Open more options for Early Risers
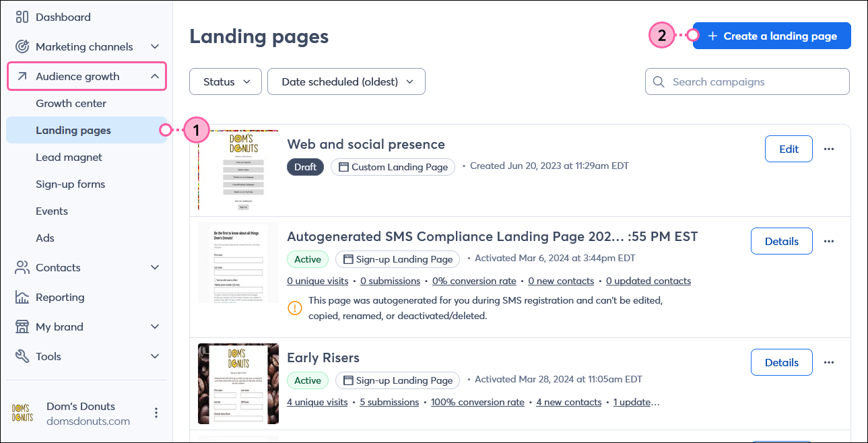The width and height of the screenshot is (868, 443). click(x=829, y=362)
